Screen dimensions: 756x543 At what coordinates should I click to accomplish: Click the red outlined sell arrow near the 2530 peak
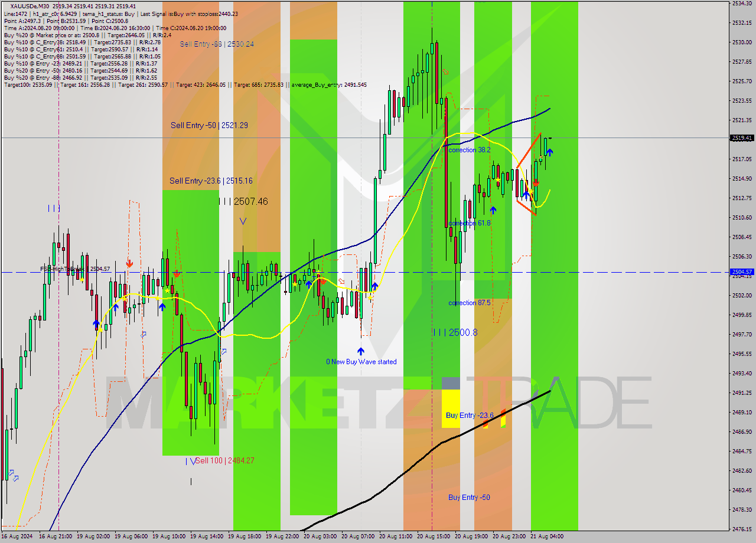point(445,72)
